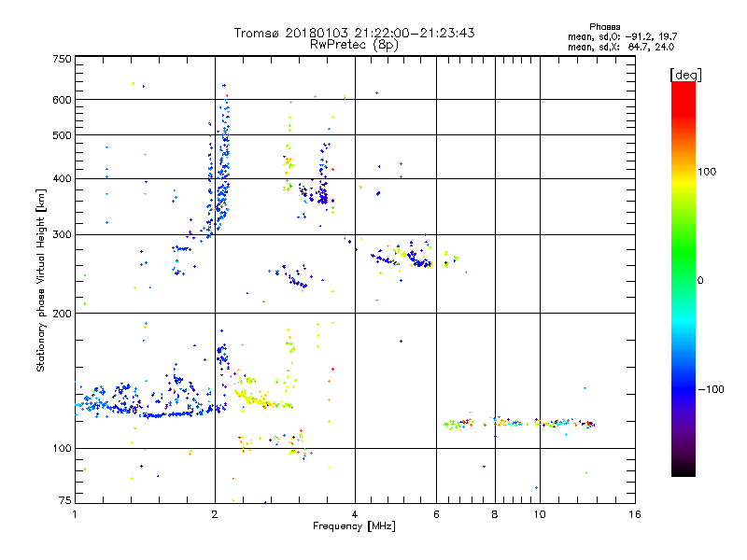Click the "mean, sd,O: -91.2, 19.7" statistics line
Screen dimensions: 747x560
(x=622, y=36)
